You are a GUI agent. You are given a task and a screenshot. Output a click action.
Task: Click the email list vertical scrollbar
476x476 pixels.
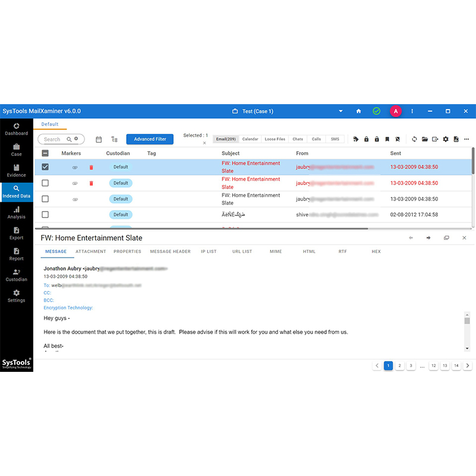pos(473,161)
